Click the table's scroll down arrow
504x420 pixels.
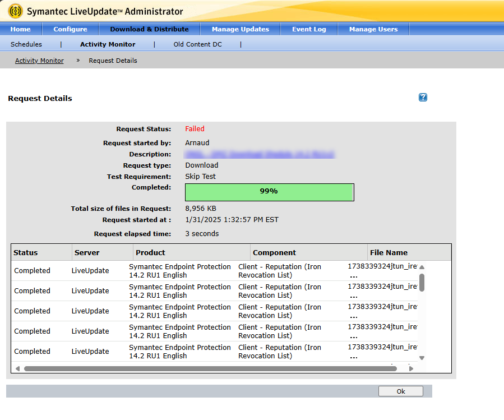[x=422, y=358]
